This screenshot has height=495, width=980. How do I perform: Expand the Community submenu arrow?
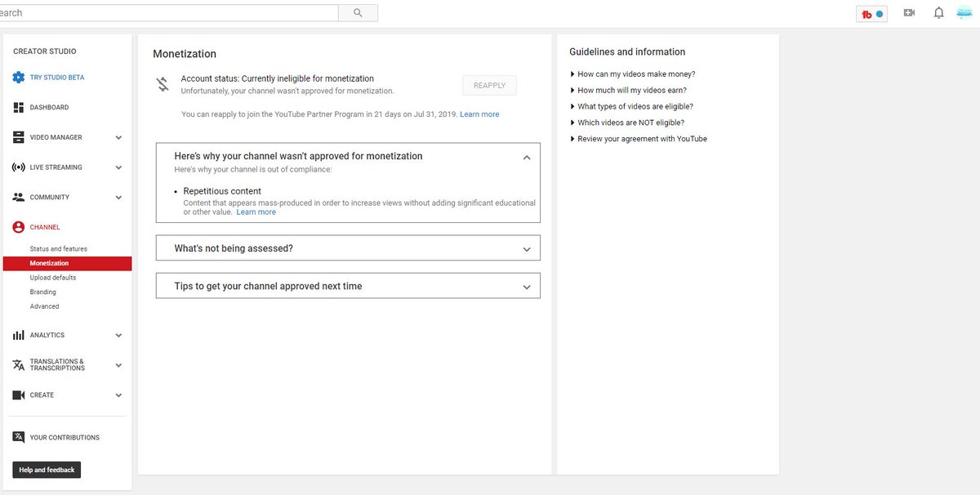click(118, 198)
